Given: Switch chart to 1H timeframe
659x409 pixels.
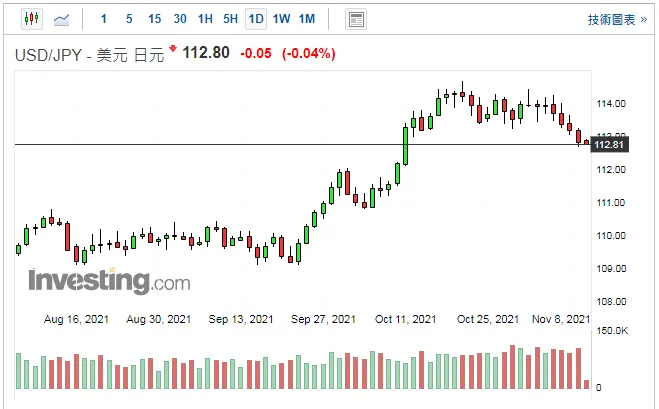Looking at the screenshot, I should (205, 19).
